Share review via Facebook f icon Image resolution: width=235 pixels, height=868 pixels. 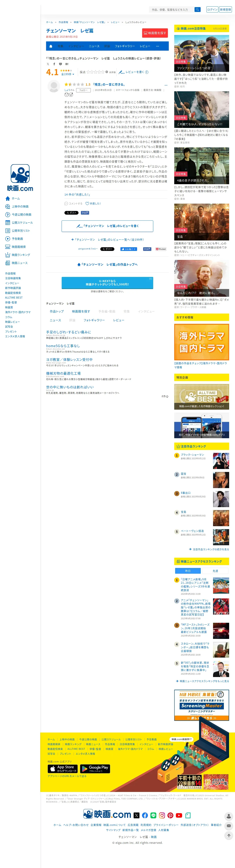54,64
